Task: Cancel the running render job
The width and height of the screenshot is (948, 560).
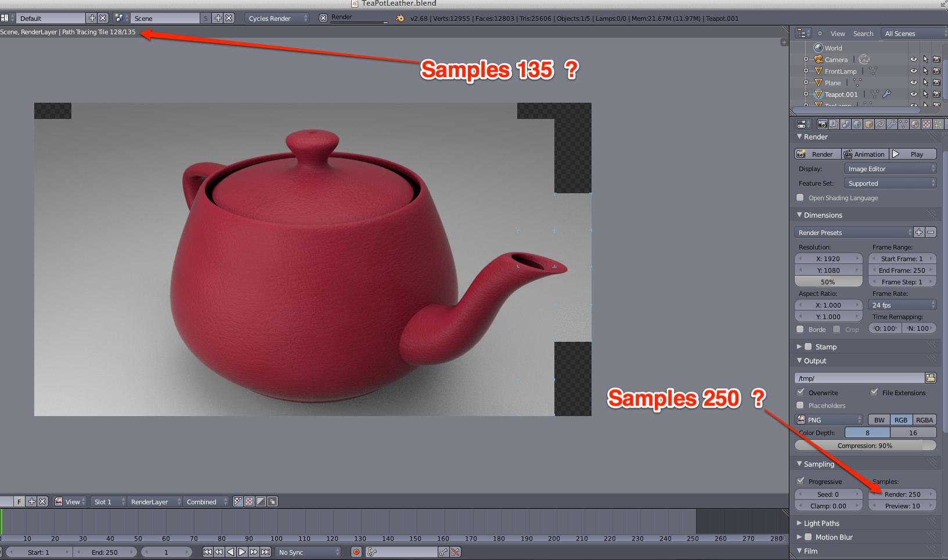Action: pos(323,18)
